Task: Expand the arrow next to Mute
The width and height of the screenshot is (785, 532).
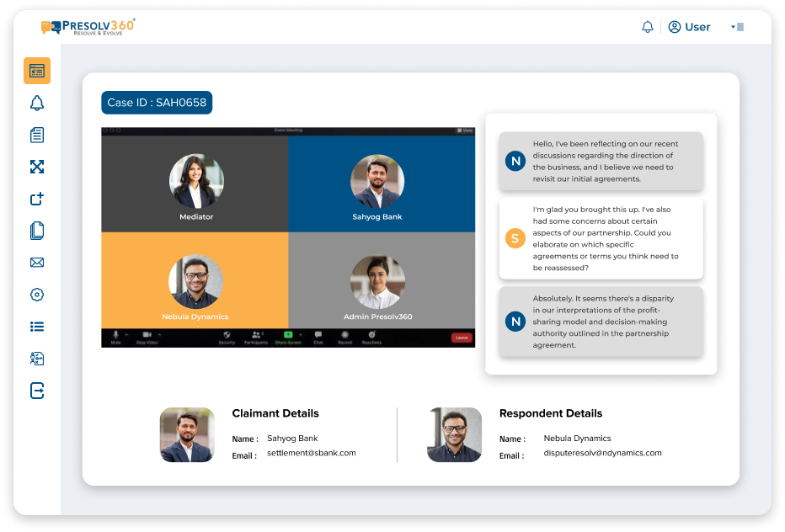Action: tap(126, 334)
